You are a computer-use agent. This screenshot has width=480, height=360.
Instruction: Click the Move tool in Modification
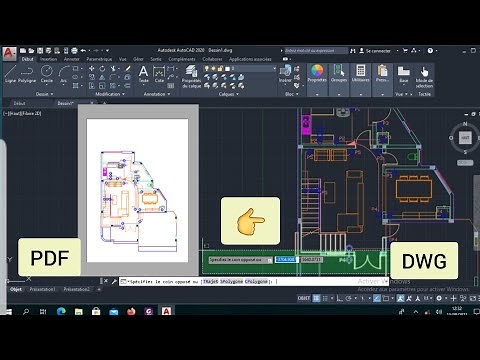pyautogui.click(x=92, y=68)
